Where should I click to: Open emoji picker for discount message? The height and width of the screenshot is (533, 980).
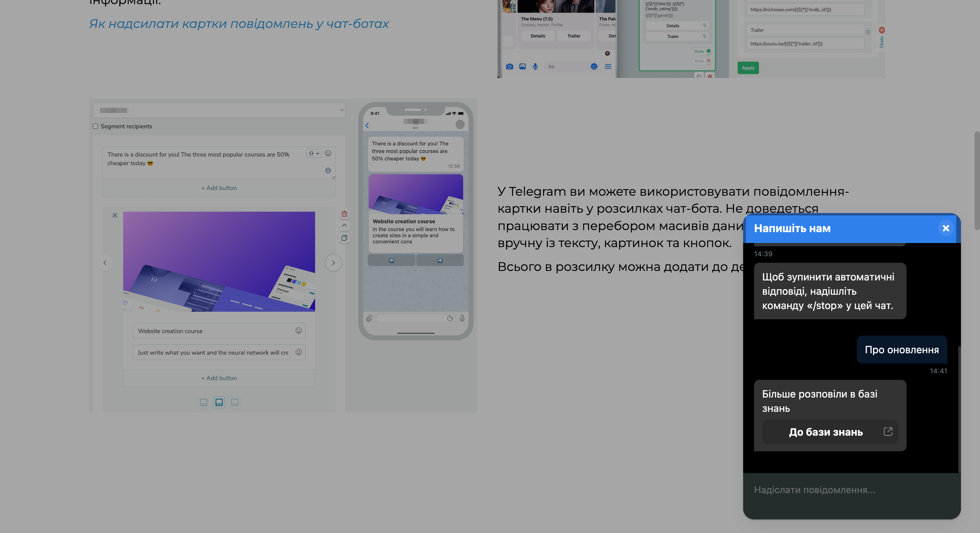[328, 153]
